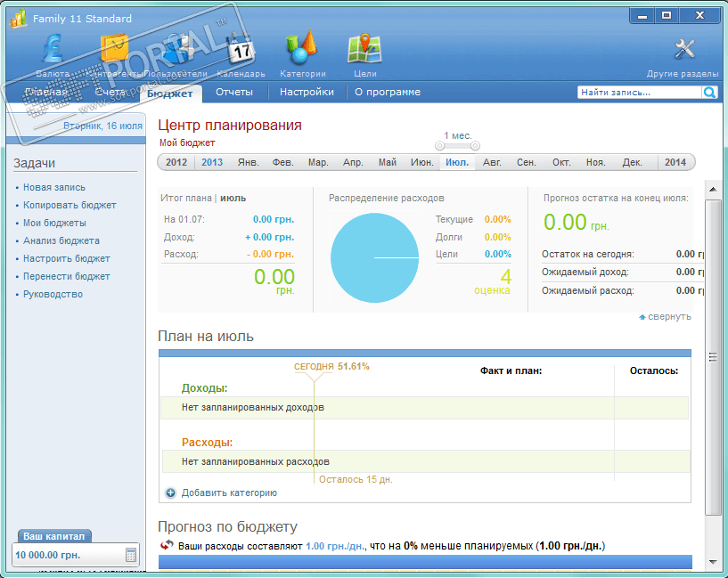Select month Июн. in timeline
This screenshot has height=578, width=728.
[422, 162]
